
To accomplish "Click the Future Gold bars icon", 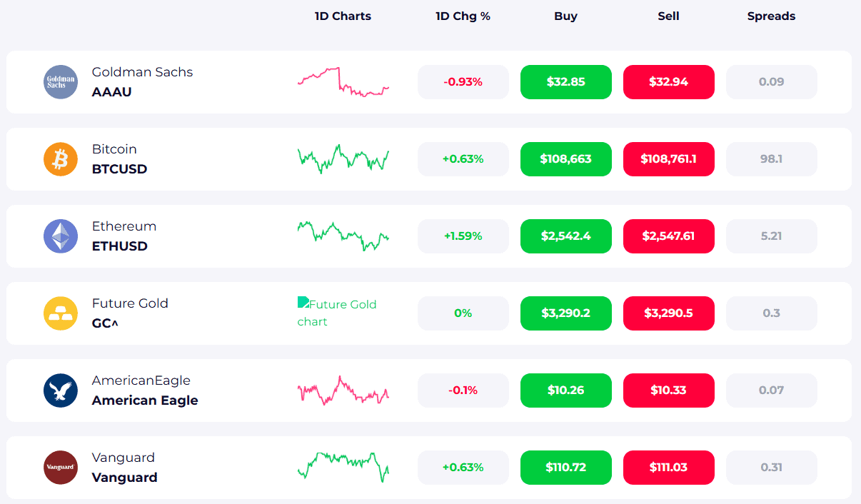I will 61,313.
